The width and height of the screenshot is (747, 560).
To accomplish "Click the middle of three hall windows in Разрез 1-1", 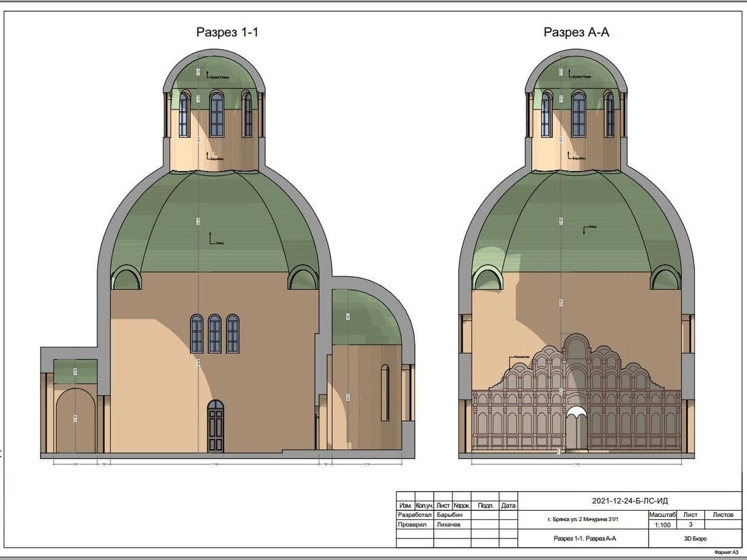I will coord(214,334).
